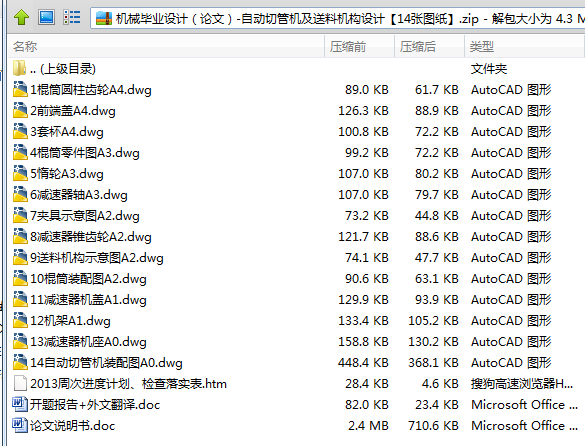Select file name 7夹具示意图A2.dwg
Image resolution: width=585 pixels, height=446 pixels.
coord(85,216)
